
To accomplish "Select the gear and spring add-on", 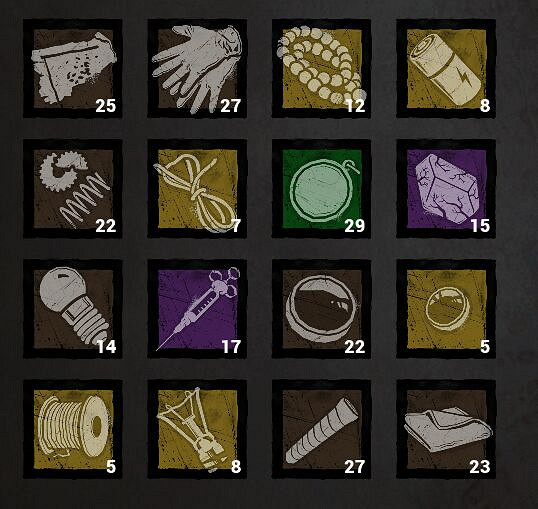I will pos(73,189).
